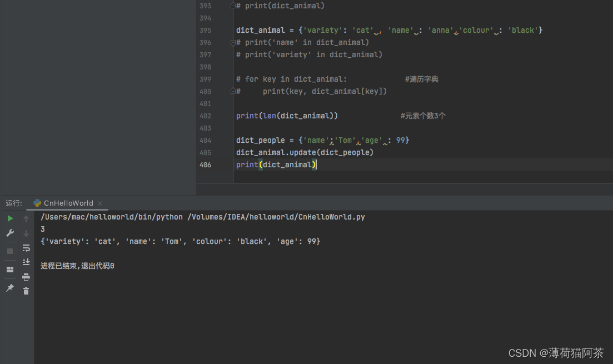Enable soft-wrap in the console output
The image size is (613, 364).
pos(26,248)
